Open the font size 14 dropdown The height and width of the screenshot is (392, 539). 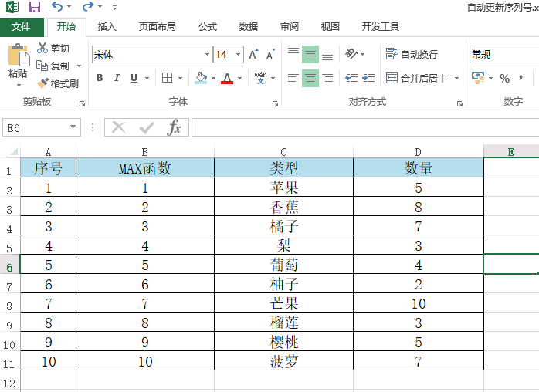click(x=238, y=54)
